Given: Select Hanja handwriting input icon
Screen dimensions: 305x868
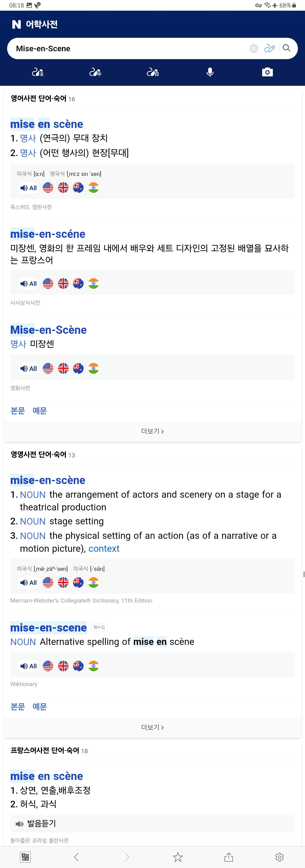Looking at the screenshot, I should (x=38, y=72).
